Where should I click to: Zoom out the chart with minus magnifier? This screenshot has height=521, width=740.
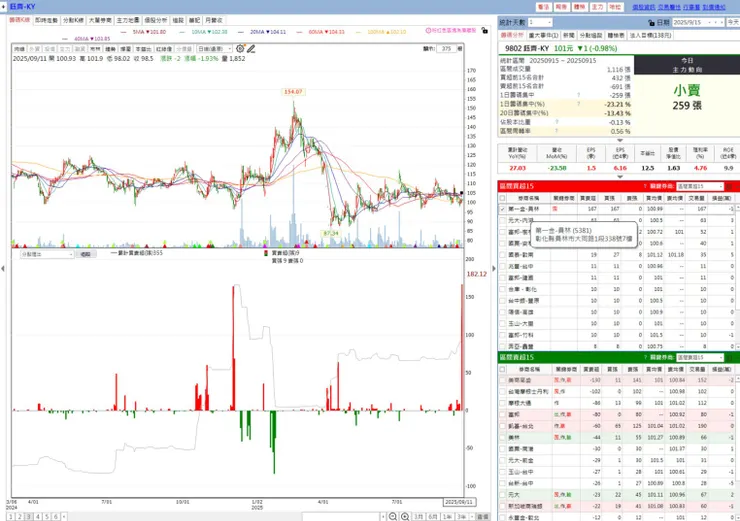tap(393, 517)
